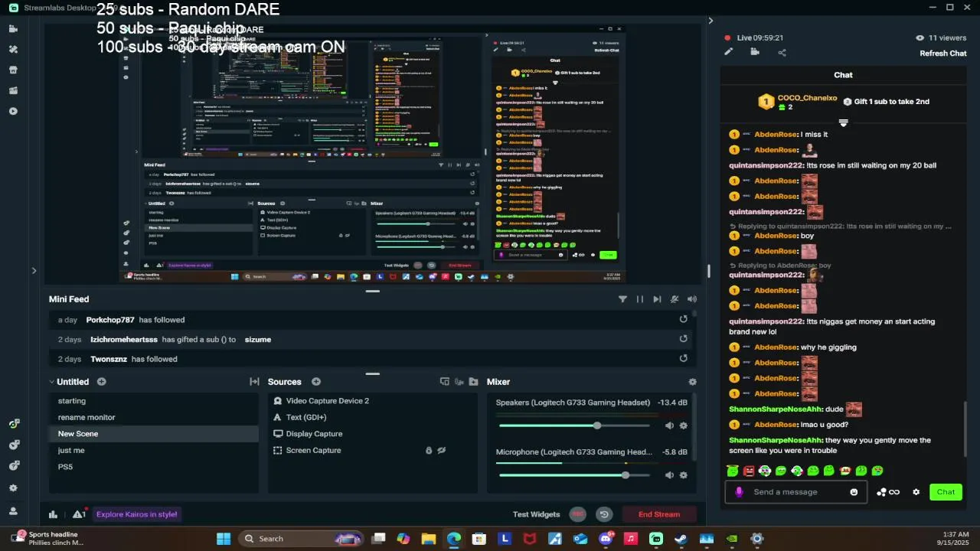Click the Send a message field
The height and width of the screenshot is (551, 980).
[795, 492]
